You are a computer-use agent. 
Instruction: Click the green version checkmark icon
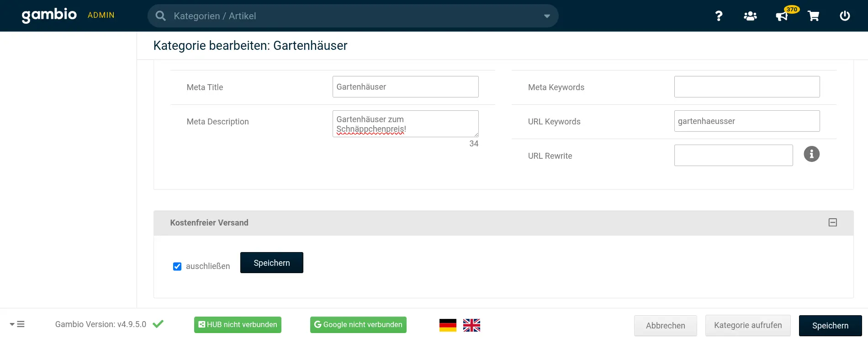click(x=158, y=324)
